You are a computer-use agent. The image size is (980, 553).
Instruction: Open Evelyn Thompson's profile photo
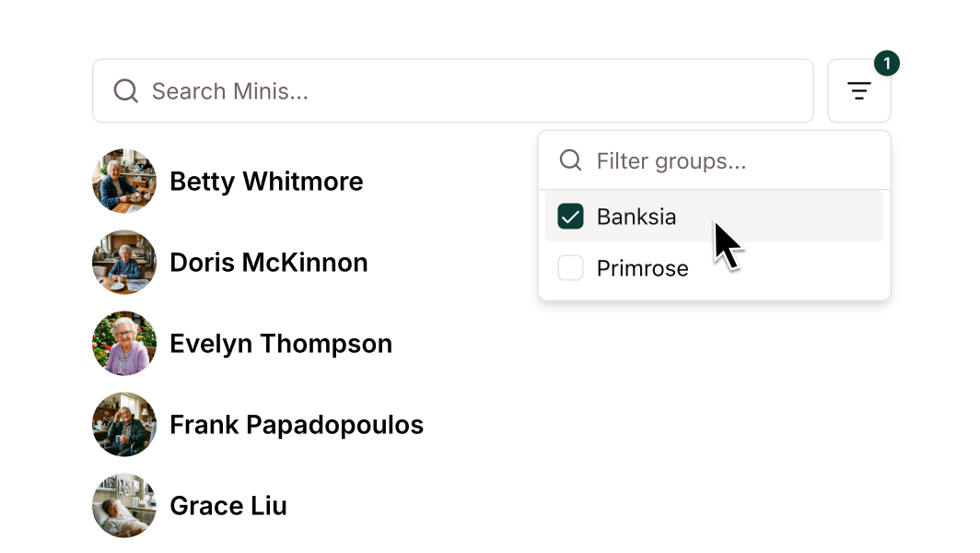click(124, 344)
